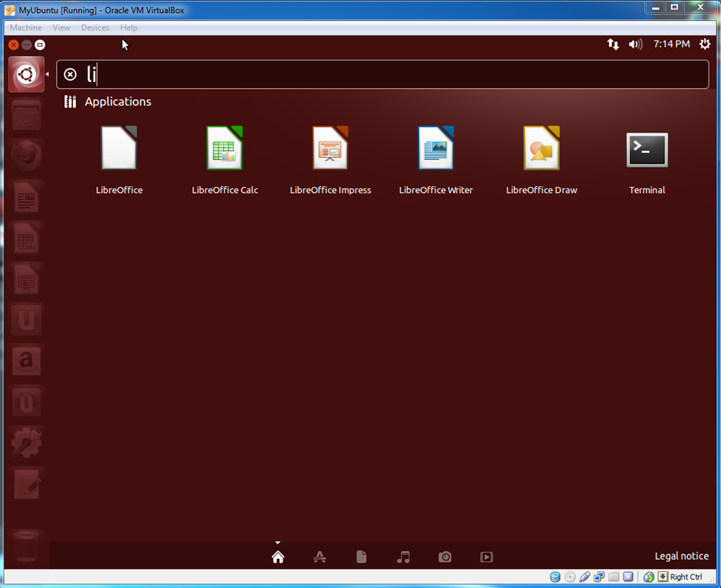Open Writer document icon in launcher
The width and height of the screenshot is (721, 588).
(x=26, y=197)
